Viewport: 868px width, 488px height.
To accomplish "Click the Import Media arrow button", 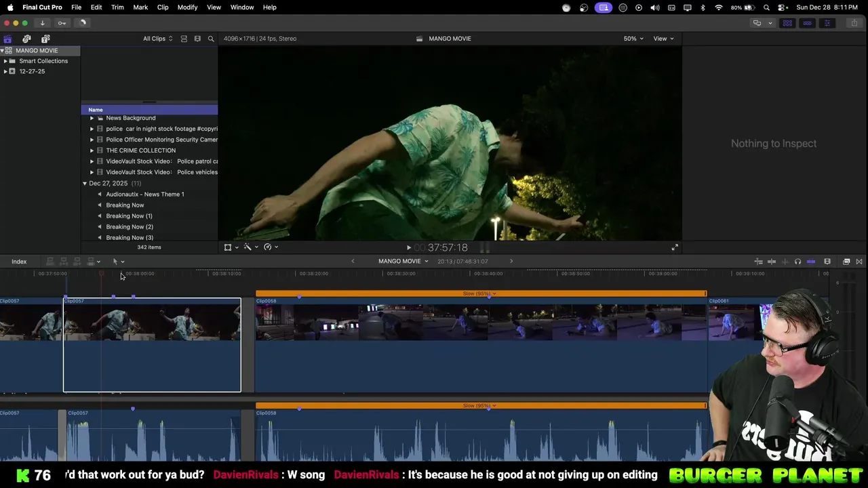I will point(42,23).
